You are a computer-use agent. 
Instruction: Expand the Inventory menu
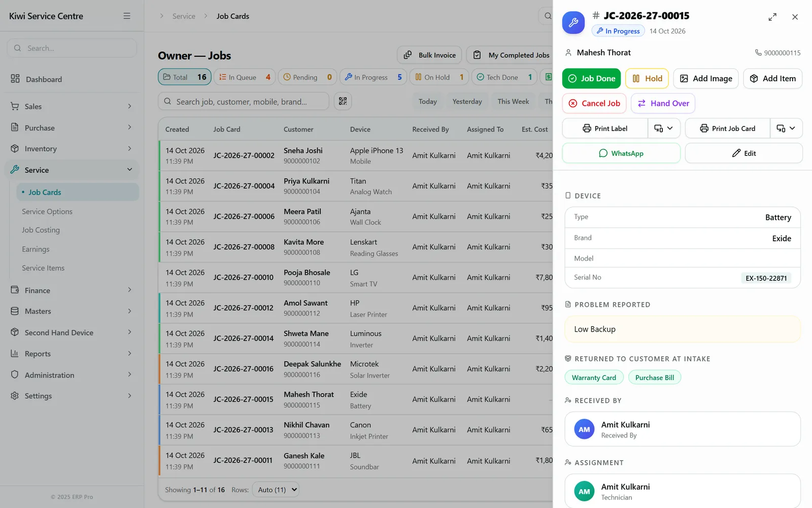[72, 149]
